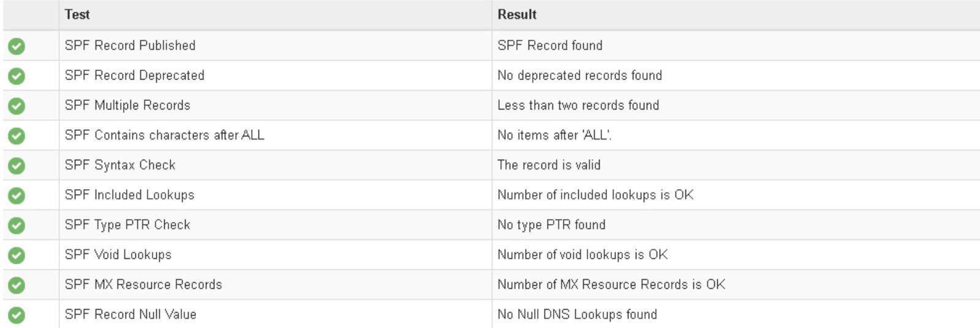Click check icon beside SPF Record Null Value
The image size is (980, 328).
coord(17,315)
